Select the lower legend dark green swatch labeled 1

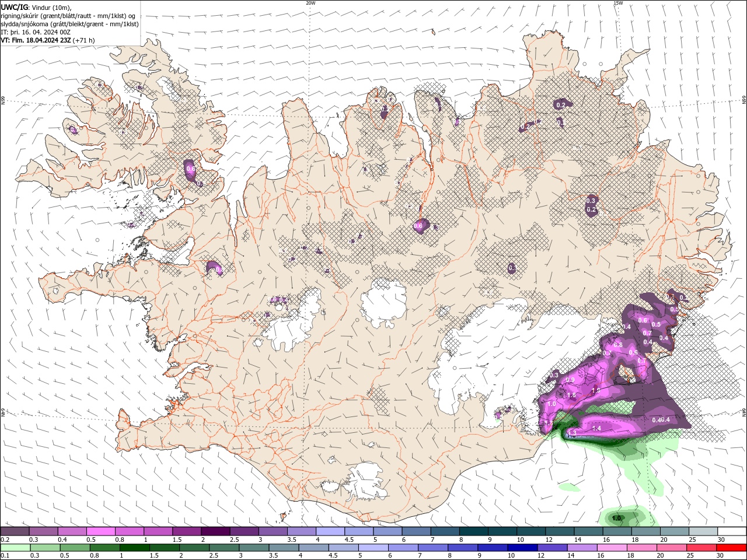click(134, 548)
